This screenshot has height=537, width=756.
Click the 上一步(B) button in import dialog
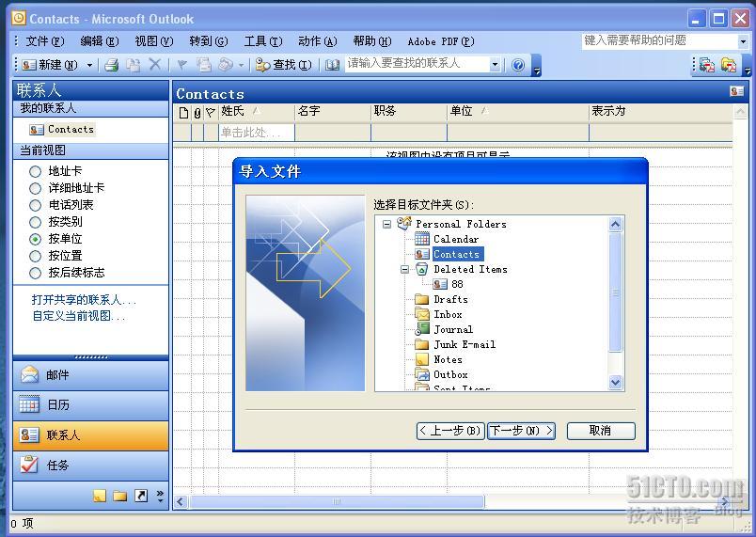449,431
